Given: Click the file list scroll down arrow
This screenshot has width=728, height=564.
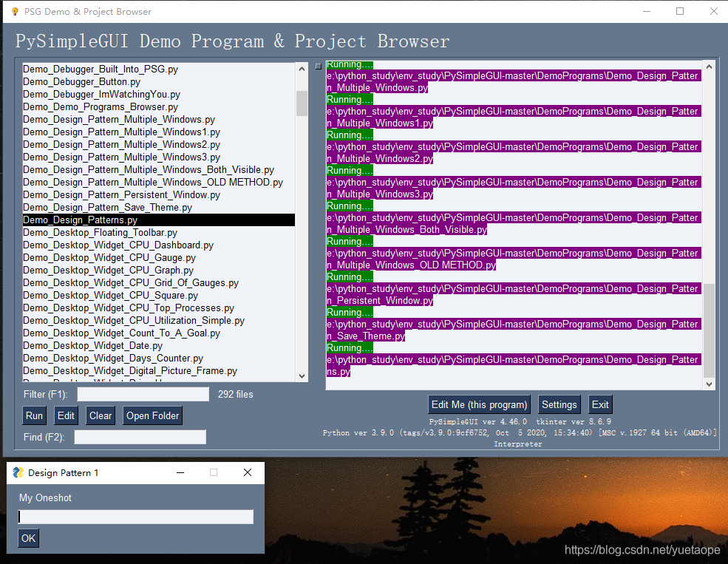Looking at the screenshot, I should point(302,376).
